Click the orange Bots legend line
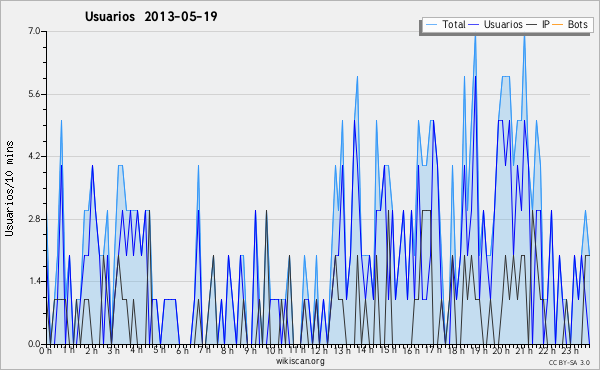This screenshot has height=370, width=600. [558, 25]
